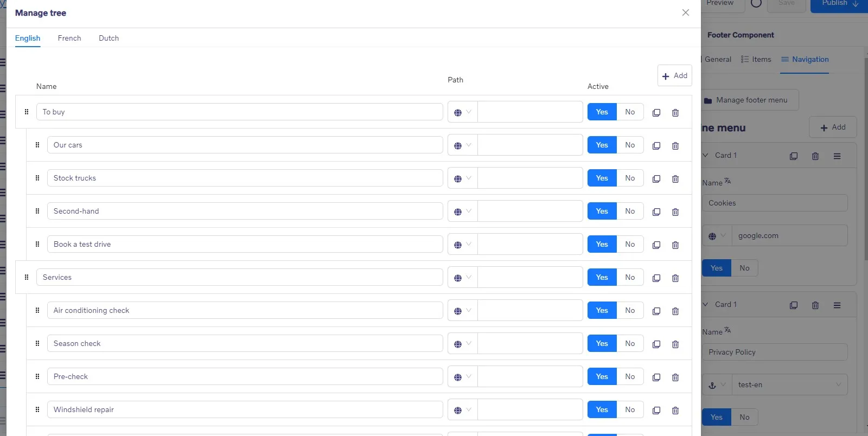Viewport: 868px width, 436px height.
Task: Delete the To buy row
Action: tap(675, 113)
